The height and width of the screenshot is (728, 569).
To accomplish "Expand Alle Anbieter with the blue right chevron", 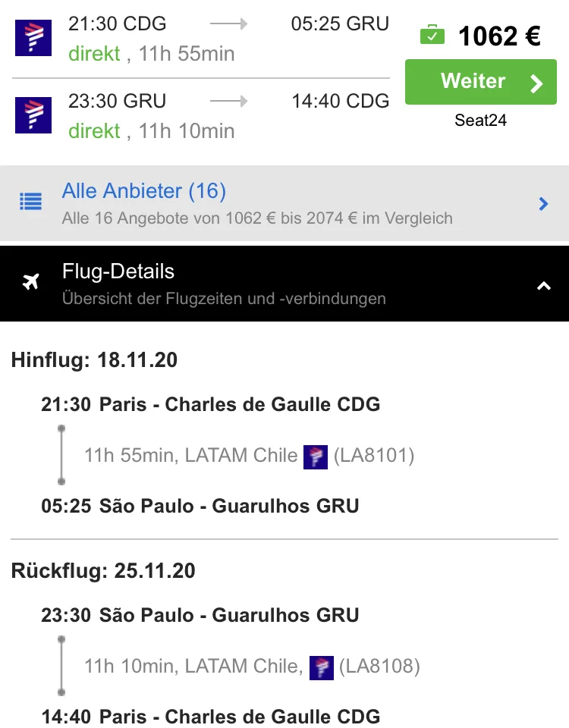I will [x=543, y=204].
